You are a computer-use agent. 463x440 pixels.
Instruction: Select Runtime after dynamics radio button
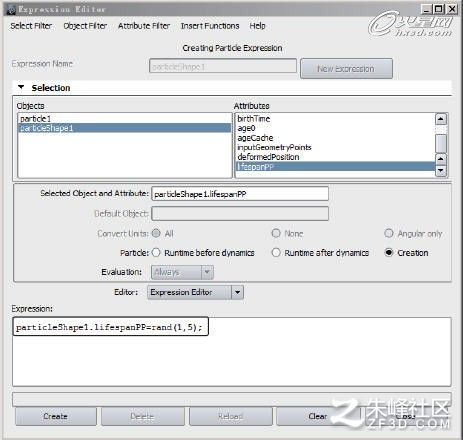click(x=276, y=253)
